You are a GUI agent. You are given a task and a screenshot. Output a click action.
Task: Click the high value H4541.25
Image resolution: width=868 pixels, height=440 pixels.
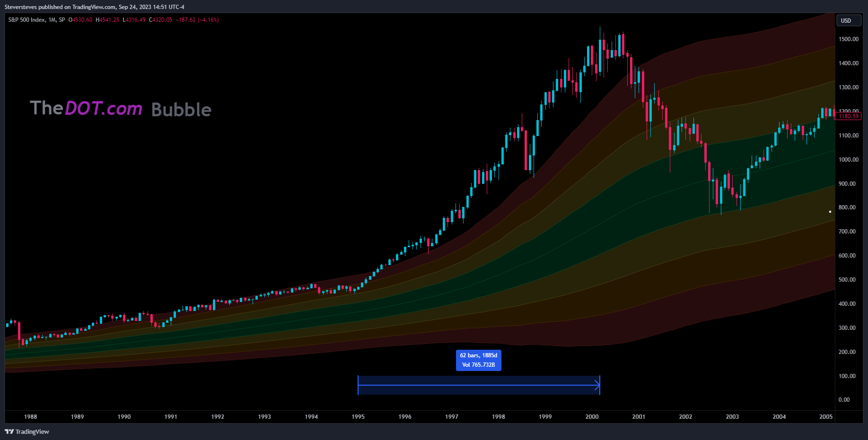pyautogui.click(x=108, y=20)
